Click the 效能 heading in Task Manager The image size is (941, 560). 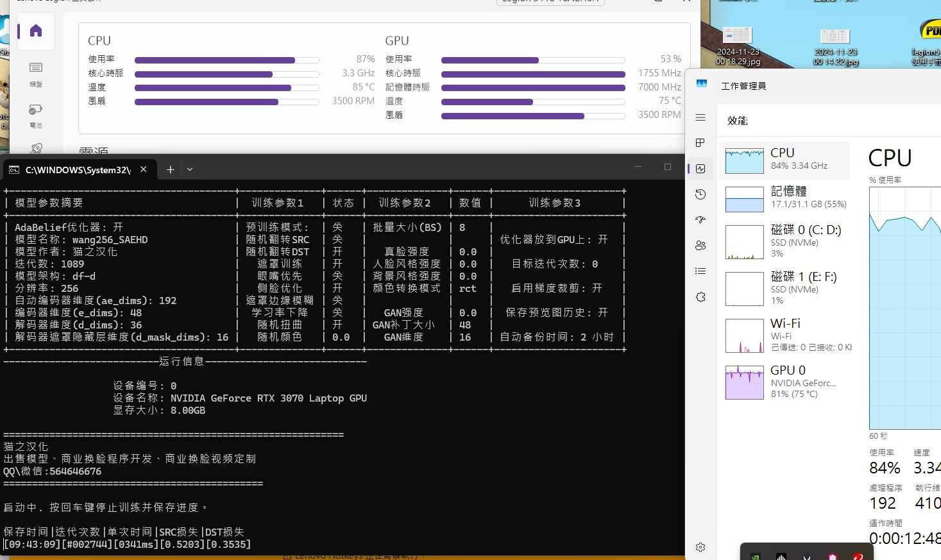click(738, 121)
